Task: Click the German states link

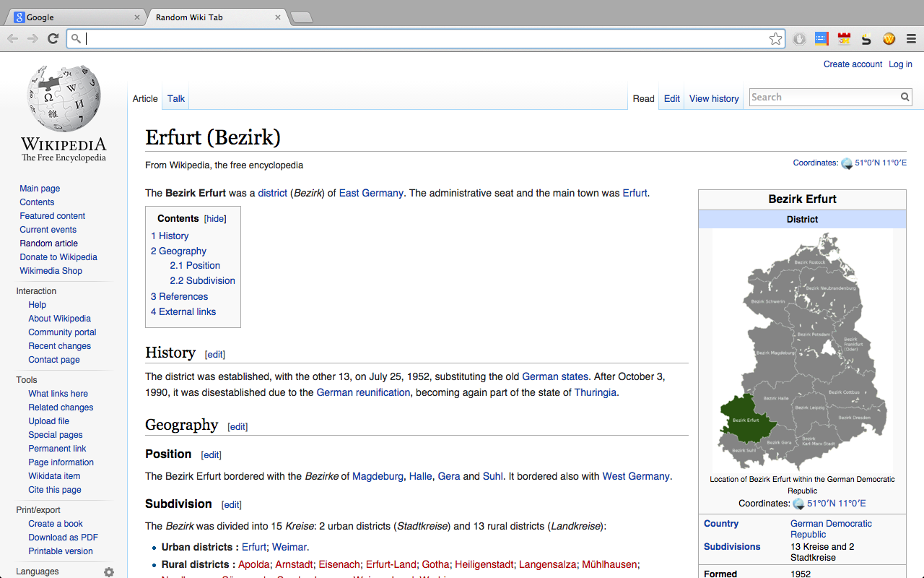Action: (556, 377)
